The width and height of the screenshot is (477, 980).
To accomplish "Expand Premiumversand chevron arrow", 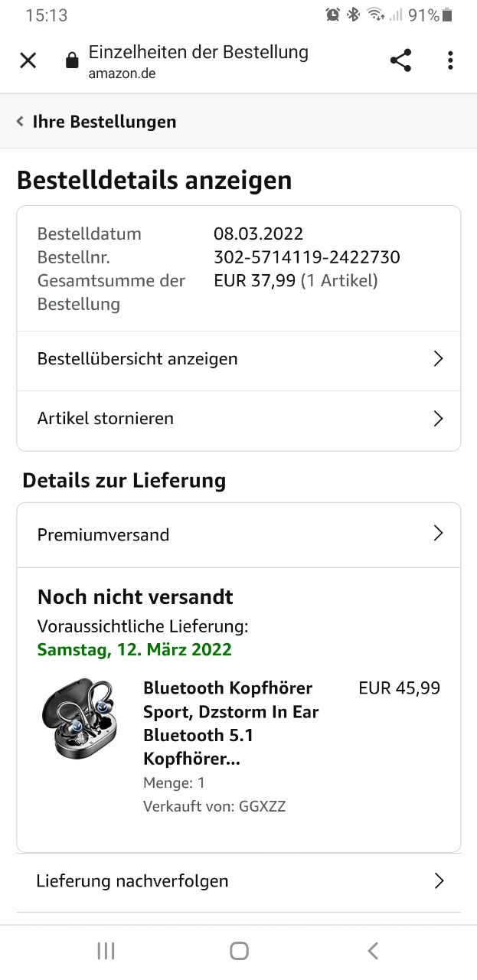I will click(438, 534).
